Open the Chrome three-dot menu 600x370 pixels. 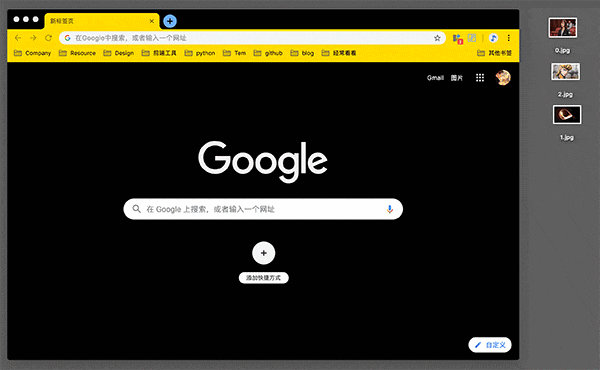pos(509,37)
